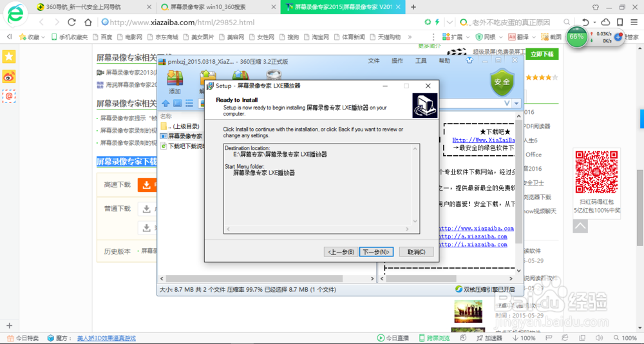
Task: Open the 百度 bookmark
Action: [x=102, y=37]
